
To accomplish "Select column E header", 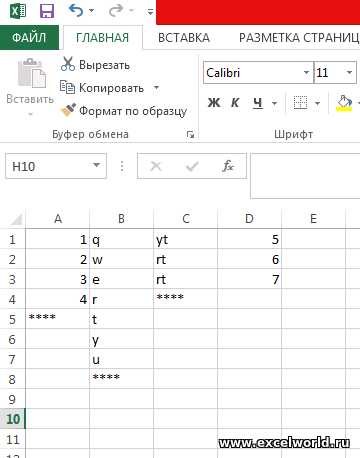I will pos(314,219).
